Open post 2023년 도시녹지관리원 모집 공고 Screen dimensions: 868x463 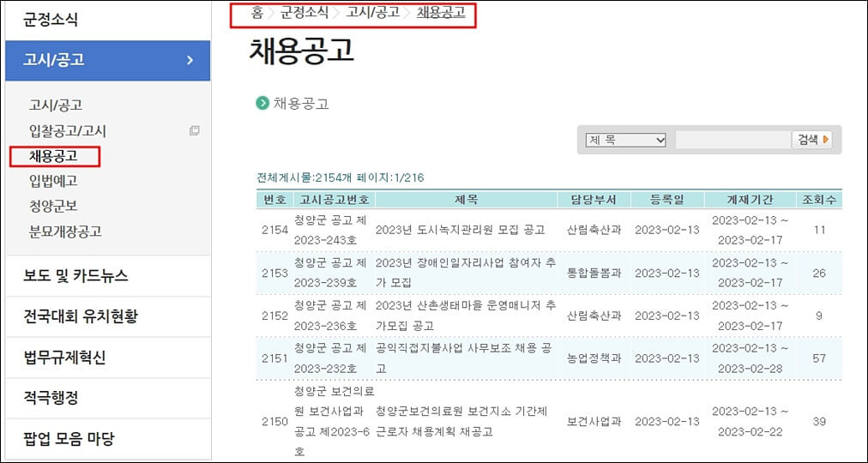tap(461, 230)
